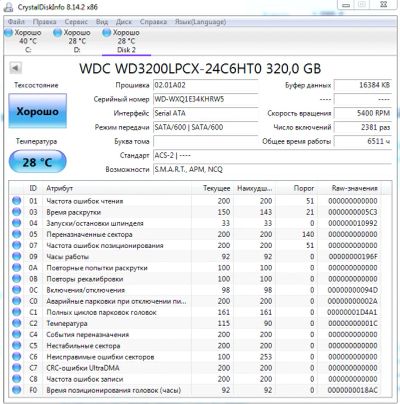This screenshot has width=400, height=404.
Task: Click the blue Хорошо health status button
Action: point(37,111)
